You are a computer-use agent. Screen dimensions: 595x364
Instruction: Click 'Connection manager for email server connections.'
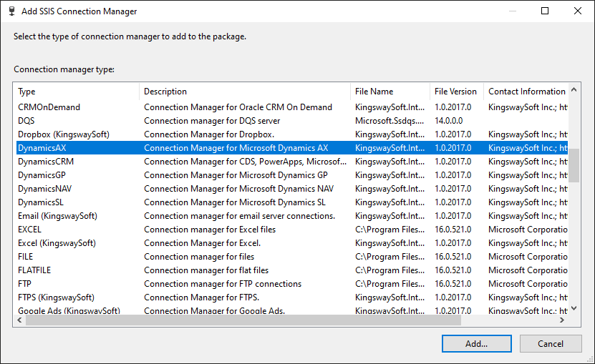click(x=239, y=216)
